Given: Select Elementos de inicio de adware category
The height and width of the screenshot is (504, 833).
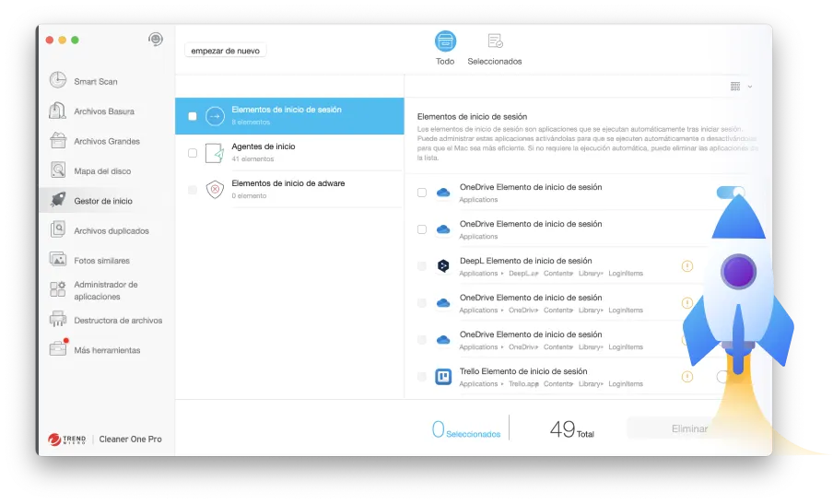Looking at the screenshot, I should click(x=287, y=189).
